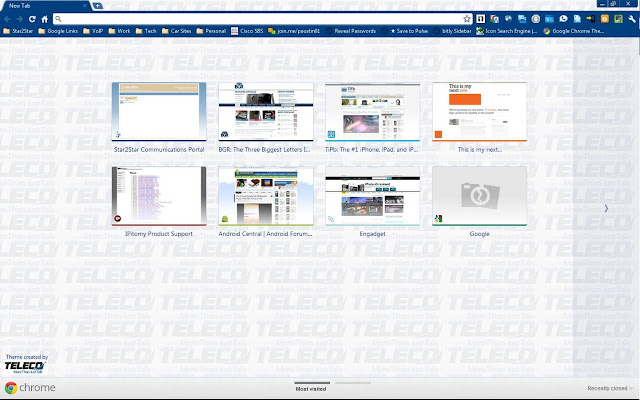640x400 pixels.
Task: Open the Cisco SBS bookmark
Action: (247, 31)
